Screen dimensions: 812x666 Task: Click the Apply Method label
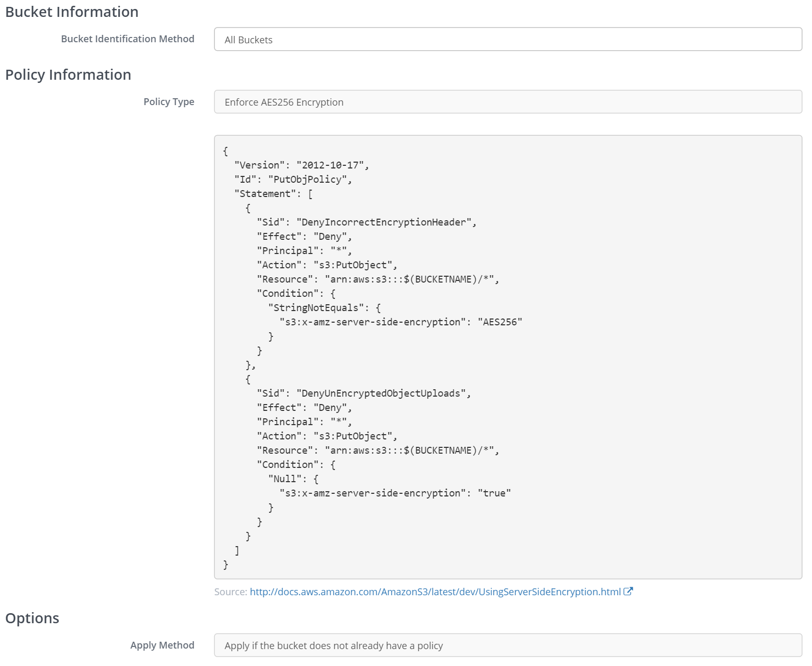(162, 645)
